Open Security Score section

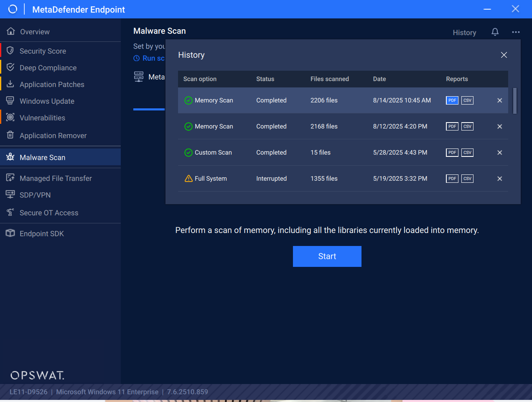pos(43,51)
